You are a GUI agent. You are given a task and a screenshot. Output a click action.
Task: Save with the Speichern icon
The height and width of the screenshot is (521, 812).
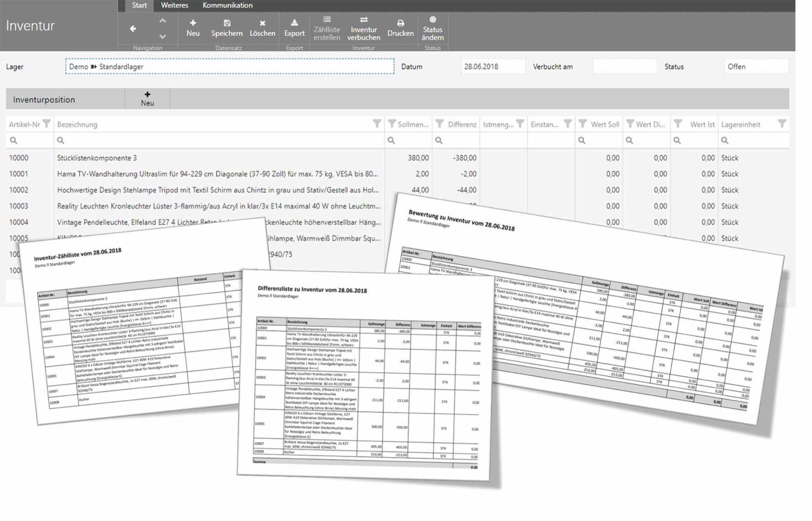pos(227,28)
